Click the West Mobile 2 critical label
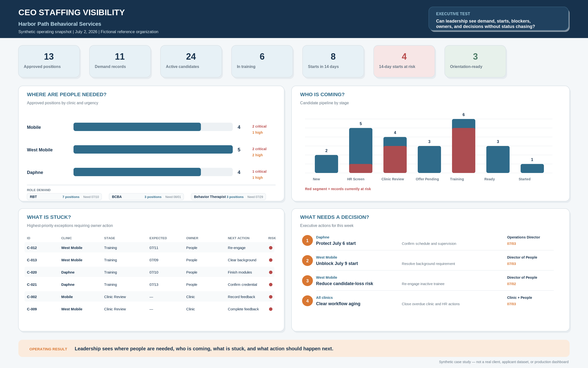588x368 pixels. (259, 149)
